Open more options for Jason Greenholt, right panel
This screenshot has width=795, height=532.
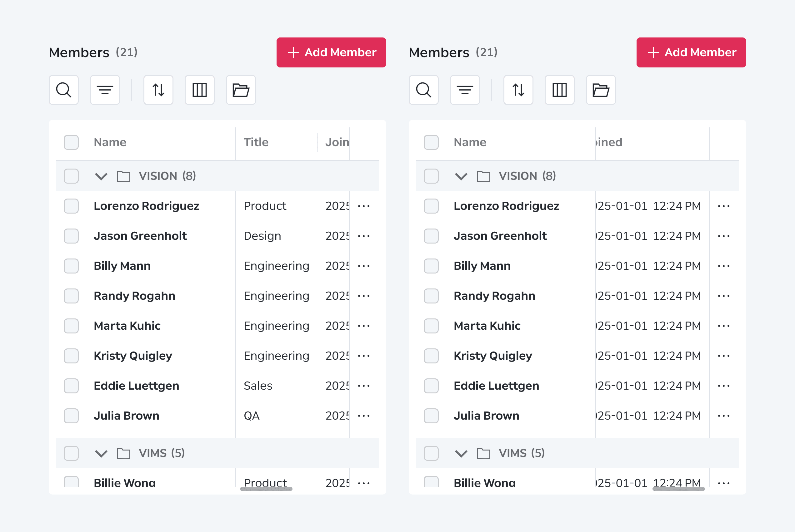[x=724, y=236]
